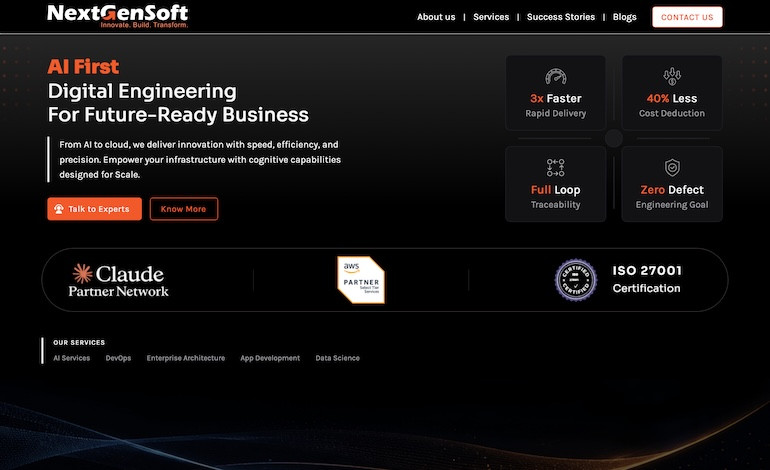Screen dimensions: 770x470
Task: Open the DevOps service link
Action: click(x=118, y=358)
